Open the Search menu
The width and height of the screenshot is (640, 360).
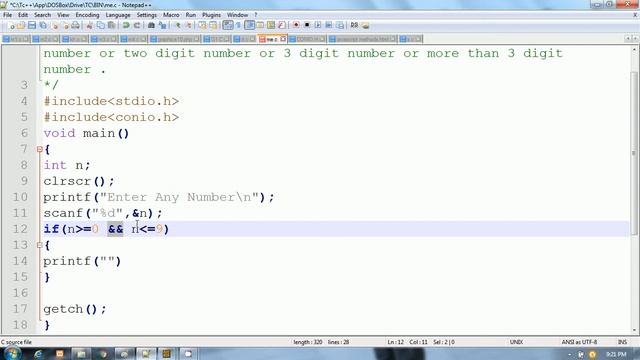[42, 15]
